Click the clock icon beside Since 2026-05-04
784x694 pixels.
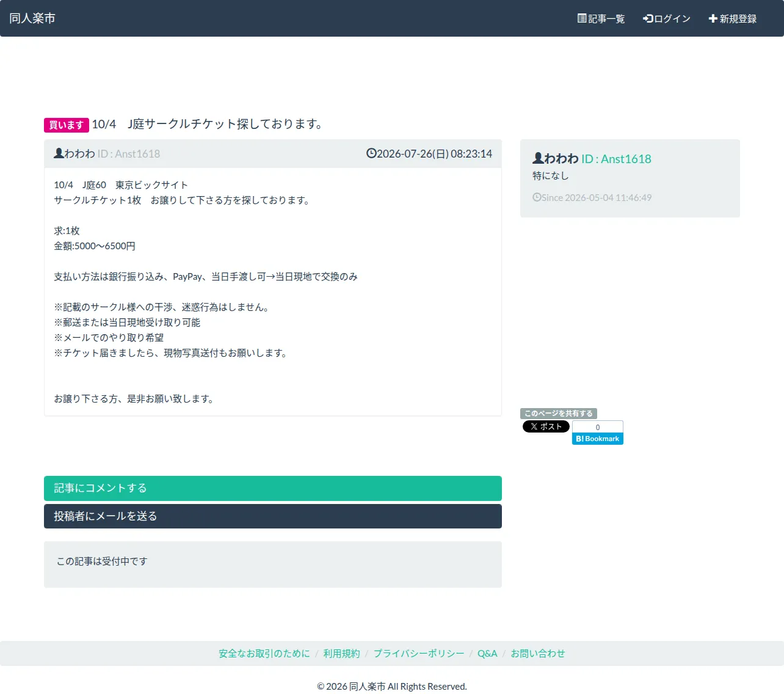click(x=537, y=197)
